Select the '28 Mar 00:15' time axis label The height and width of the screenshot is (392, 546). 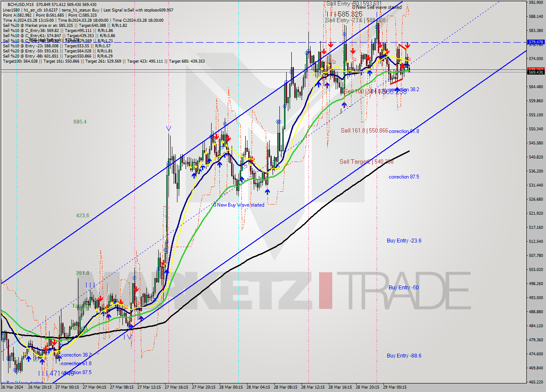point(231,387)
